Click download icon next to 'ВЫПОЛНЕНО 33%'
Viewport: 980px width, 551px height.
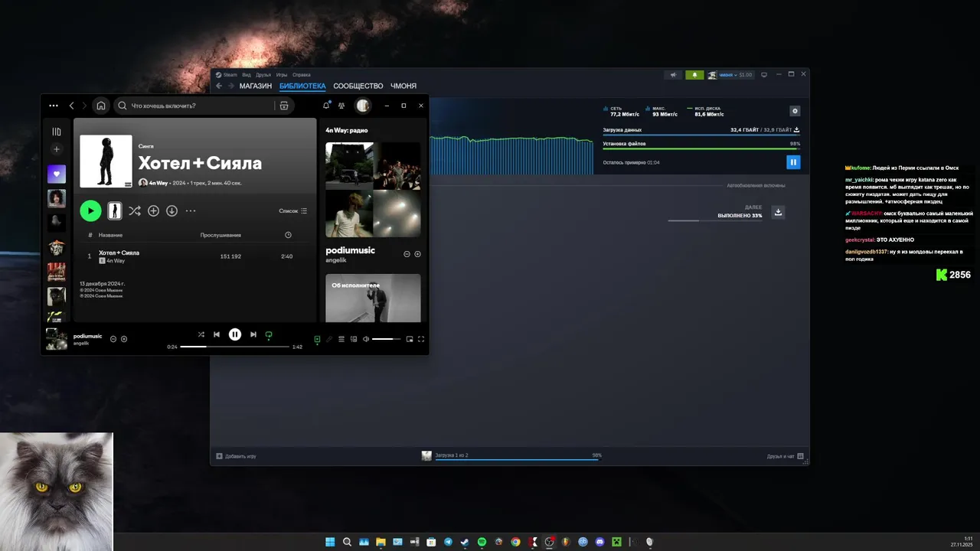(x=778, y=212)
